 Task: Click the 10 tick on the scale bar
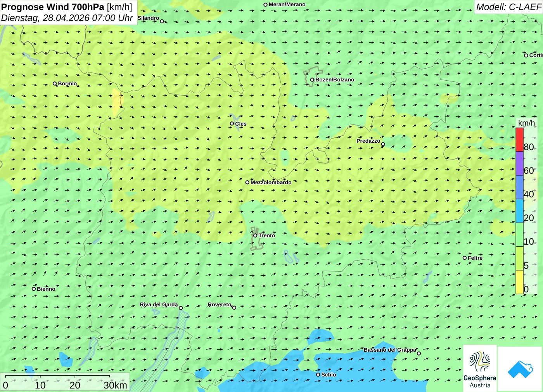point(40,385)
